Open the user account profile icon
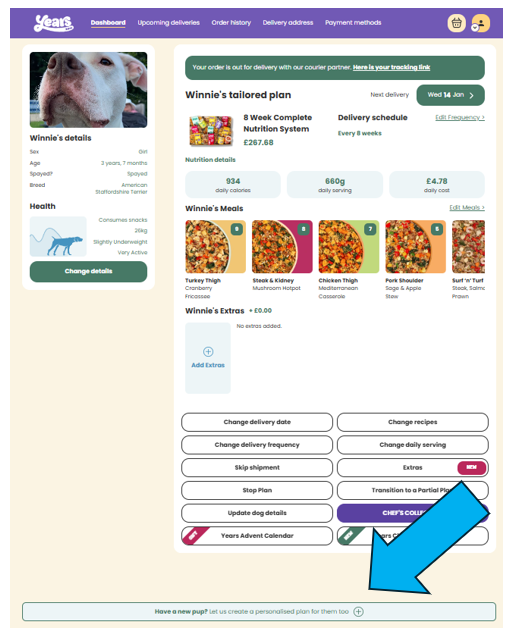 481,23
